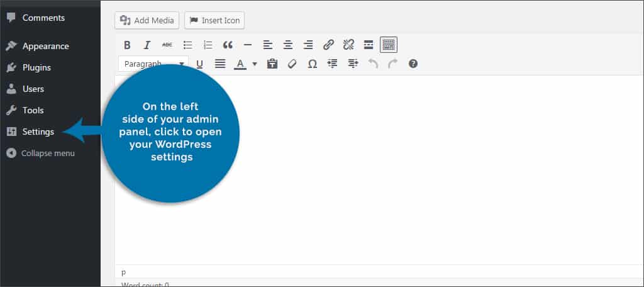Click the Insert Icon button
The height and width of the screenshot is (287, 644).
click(214, 21)
